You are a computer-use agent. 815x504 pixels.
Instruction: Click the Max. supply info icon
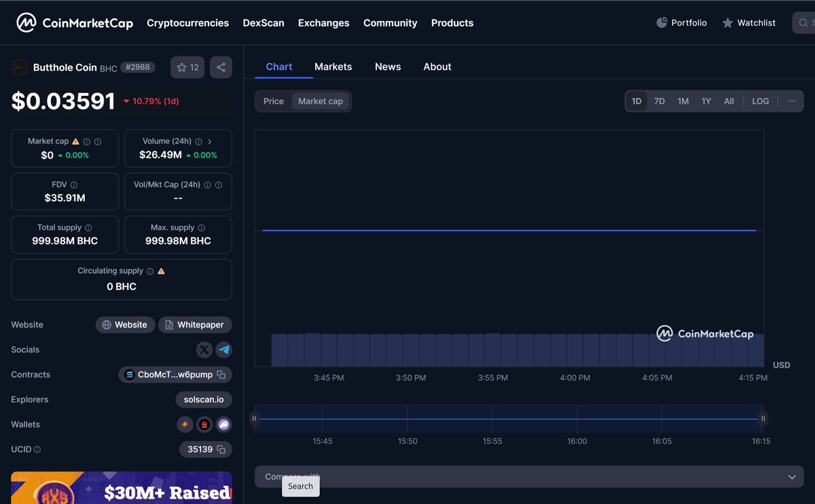click(201, 228)
